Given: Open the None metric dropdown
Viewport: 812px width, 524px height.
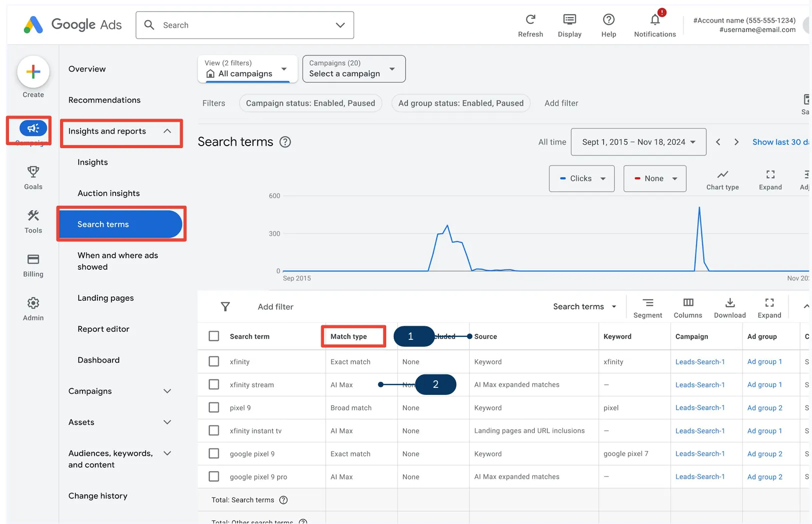Looking at the screenshot, I should tap(655, 179).
